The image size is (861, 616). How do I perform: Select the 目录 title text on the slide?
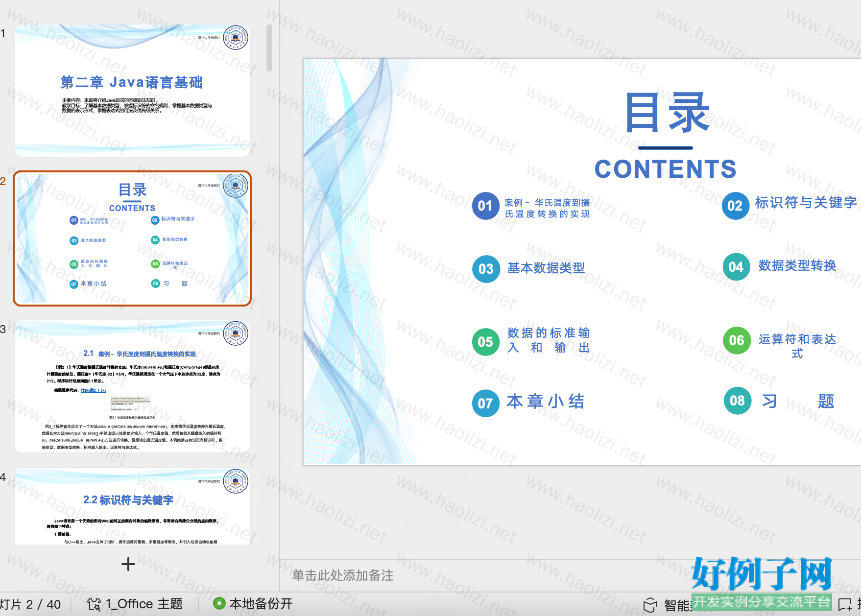(x=666, y=114)
